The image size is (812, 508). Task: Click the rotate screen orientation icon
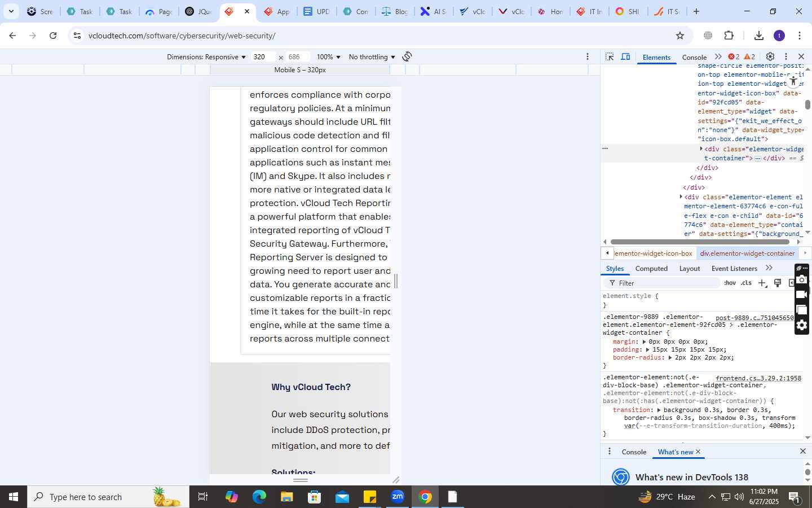point(407,56)
